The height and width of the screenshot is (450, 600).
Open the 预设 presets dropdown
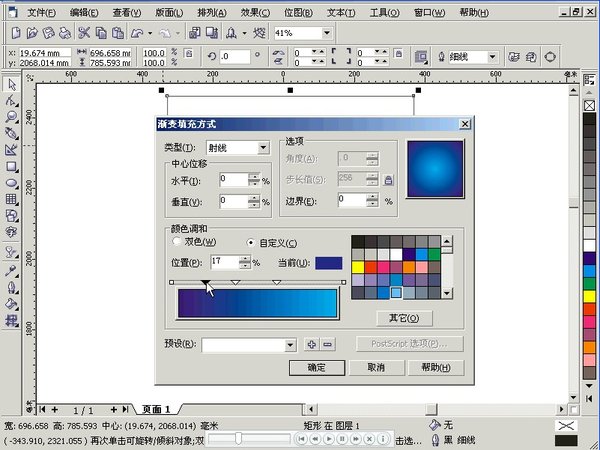(290, 345)
